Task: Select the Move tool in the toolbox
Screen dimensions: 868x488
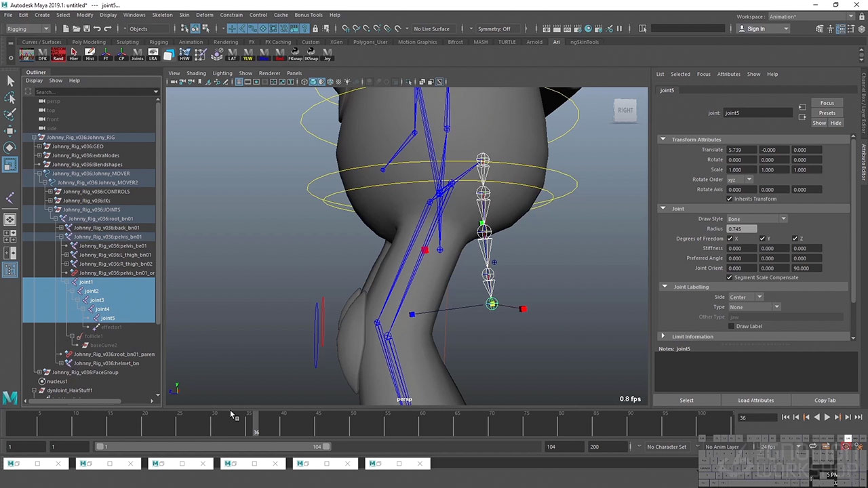Action: coord(10,131)
